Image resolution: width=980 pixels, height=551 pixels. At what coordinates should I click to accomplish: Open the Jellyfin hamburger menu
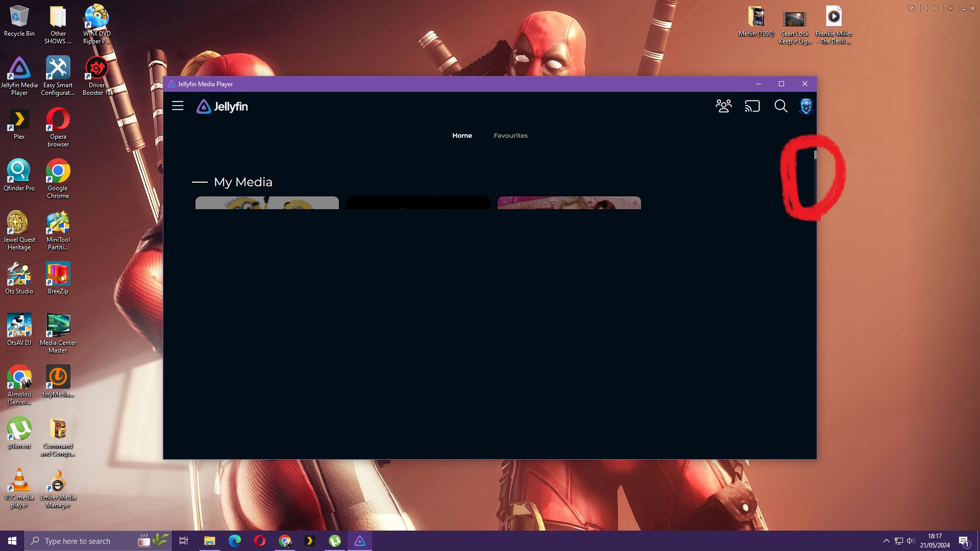pyautogui.click(x=178, y=106)
